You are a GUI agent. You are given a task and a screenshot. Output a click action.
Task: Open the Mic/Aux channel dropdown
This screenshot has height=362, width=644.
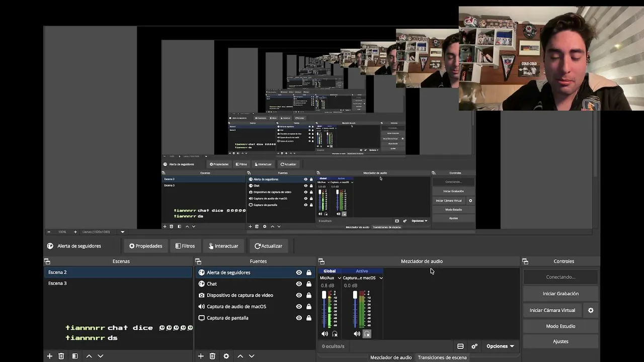pyautogui.click(x=340, y=278)
